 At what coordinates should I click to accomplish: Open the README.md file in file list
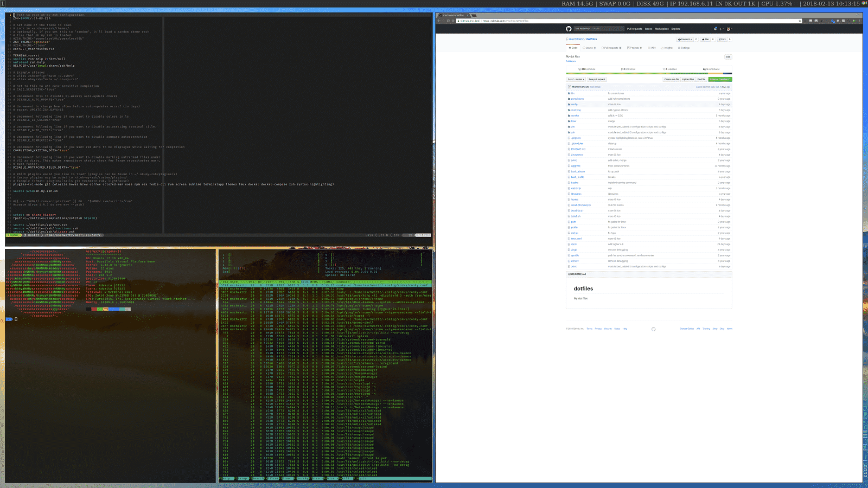click(x=578, y=149)
